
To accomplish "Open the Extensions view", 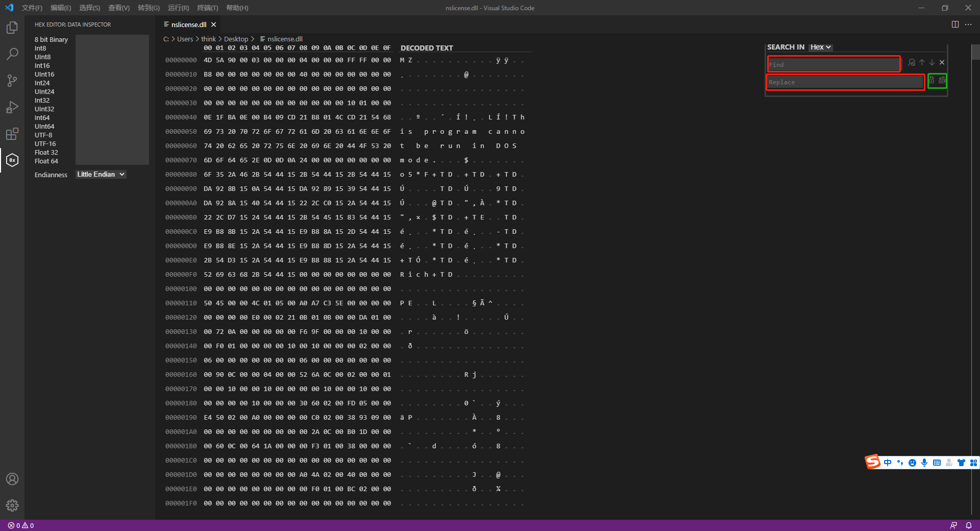I will [12, 134].
